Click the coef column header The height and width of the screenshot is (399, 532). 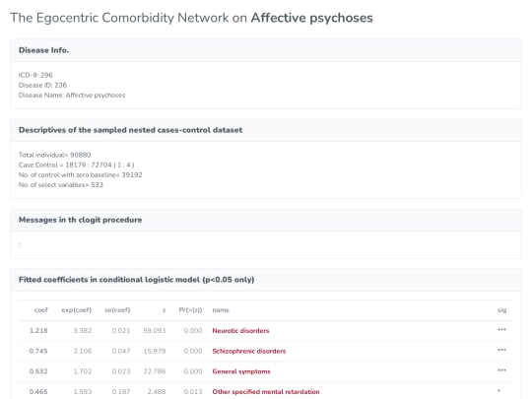tap(41, 310)
